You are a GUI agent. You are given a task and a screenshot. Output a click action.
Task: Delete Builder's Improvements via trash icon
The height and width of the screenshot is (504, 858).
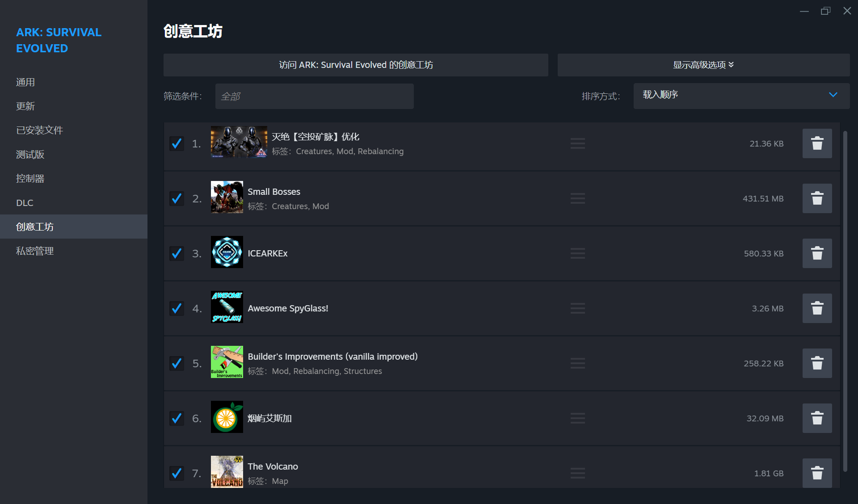817,363
